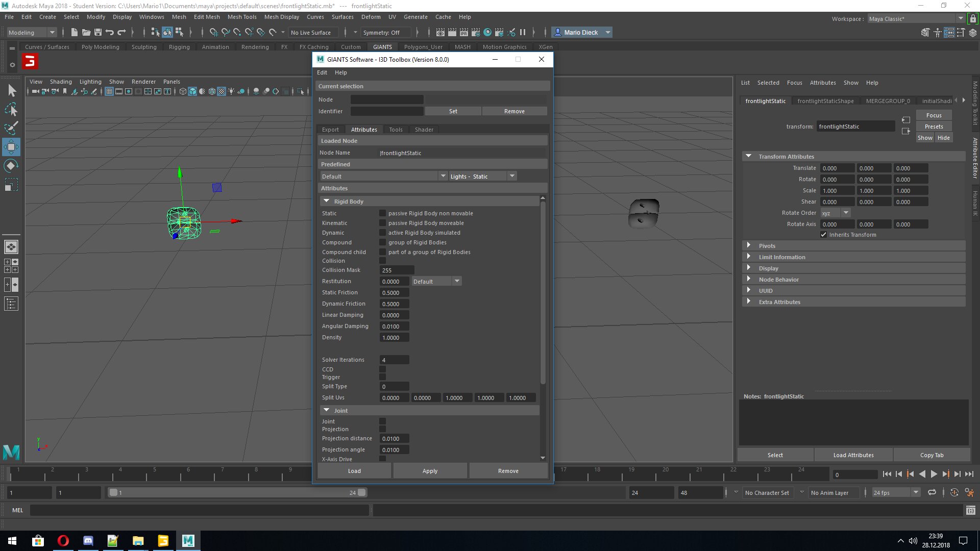The height and width of the screenshot is (551, 980).
Task: Collapse the Joint section
Action: point(327,410)
